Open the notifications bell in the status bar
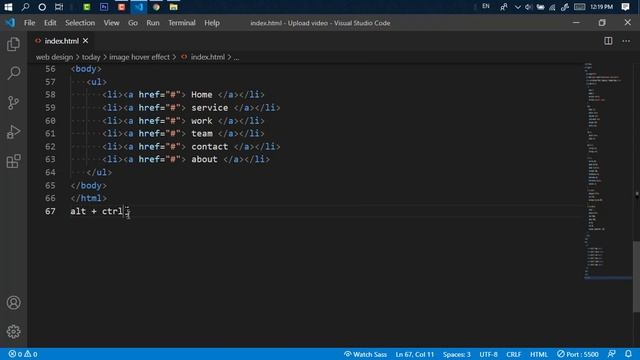 628,354
